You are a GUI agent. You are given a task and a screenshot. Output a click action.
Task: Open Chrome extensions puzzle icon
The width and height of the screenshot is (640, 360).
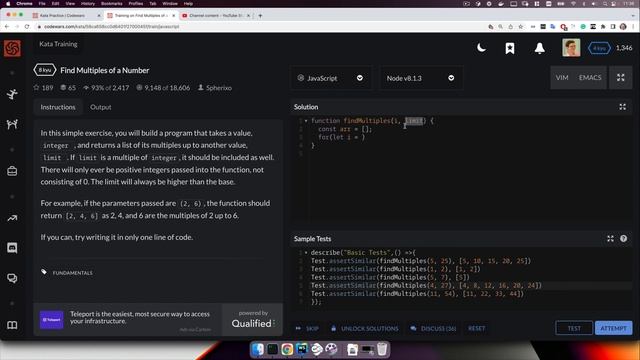click(x=603, y=27)
